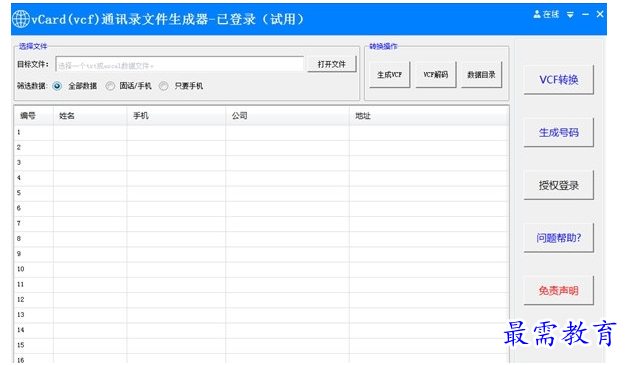Viewport: 625px width, 365px height.
Task: Select table row numbered 2
Action: (x=261, y=148)
